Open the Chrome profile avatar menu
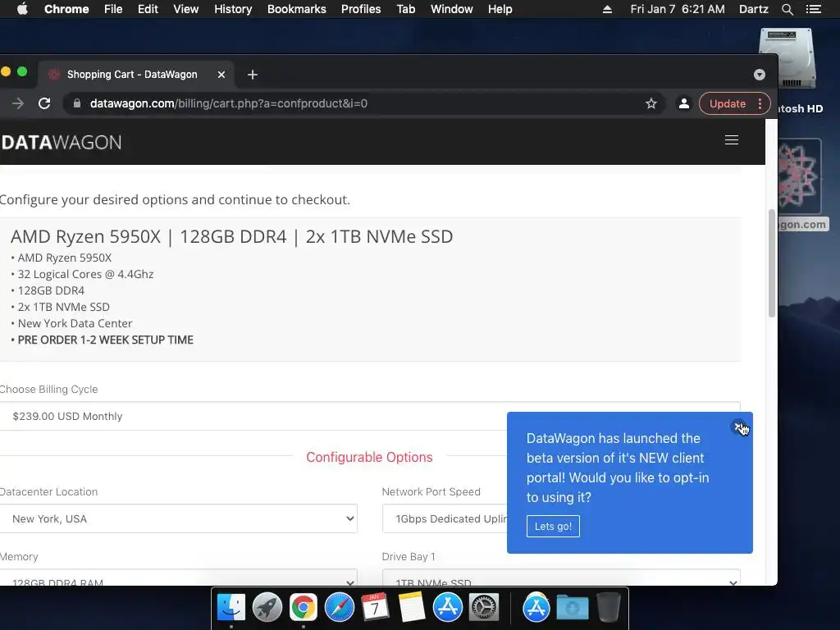 683,103
